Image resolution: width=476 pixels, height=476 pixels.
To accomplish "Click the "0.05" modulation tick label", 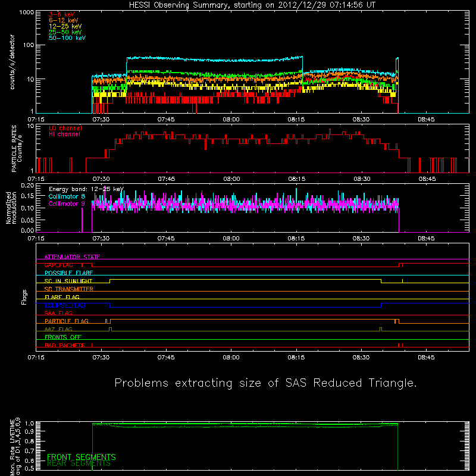I will click(x=27, y=220).
